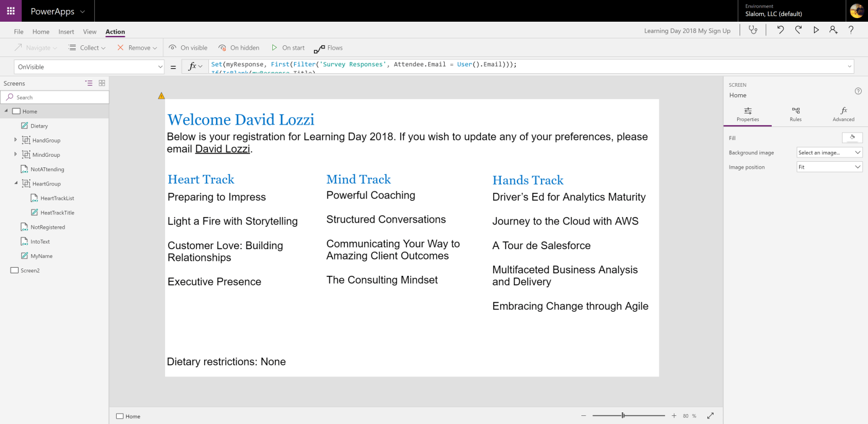Switch Screens pane to thumbnail grid view

(102, 83)
